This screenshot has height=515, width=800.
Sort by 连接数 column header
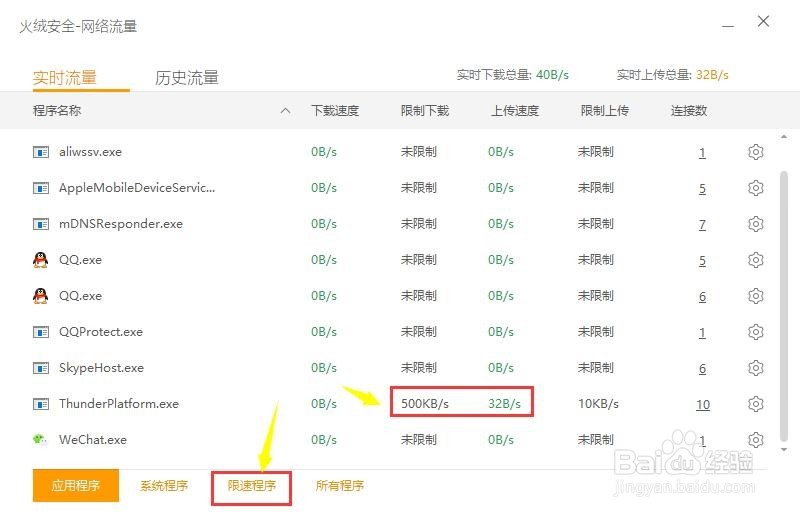[x=689, y=110]
